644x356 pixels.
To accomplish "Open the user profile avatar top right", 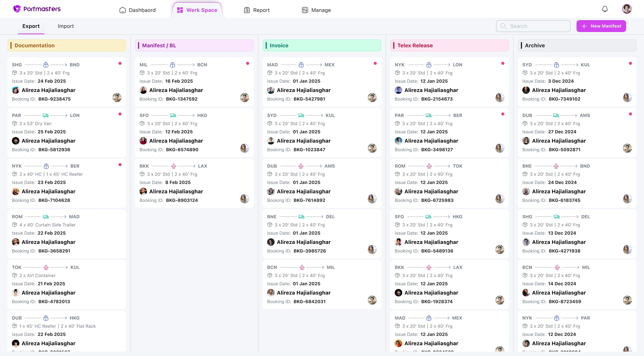I will [626, 9].
